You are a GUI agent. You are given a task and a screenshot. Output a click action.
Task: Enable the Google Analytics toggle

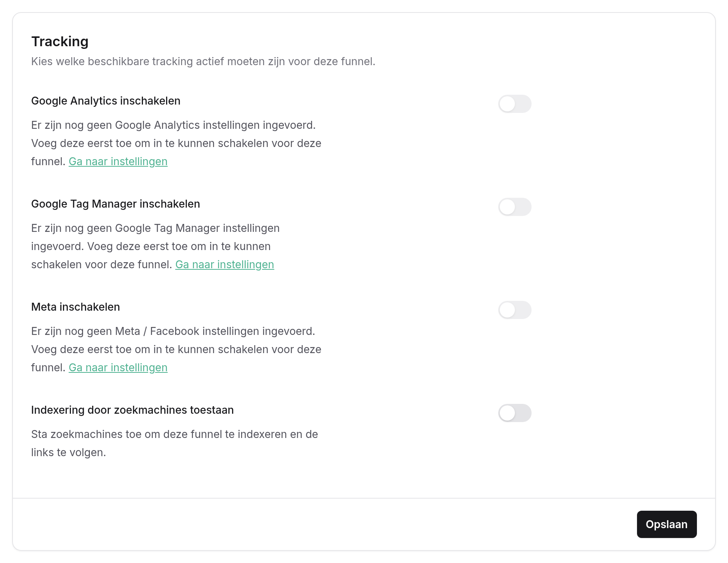coord(515,104)
